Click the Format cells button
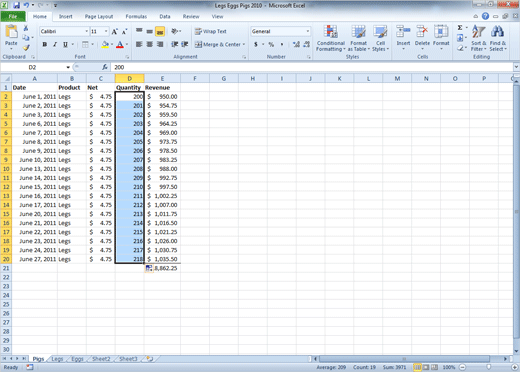Viewport: 520px width, 372px height. tap(441, 37)
